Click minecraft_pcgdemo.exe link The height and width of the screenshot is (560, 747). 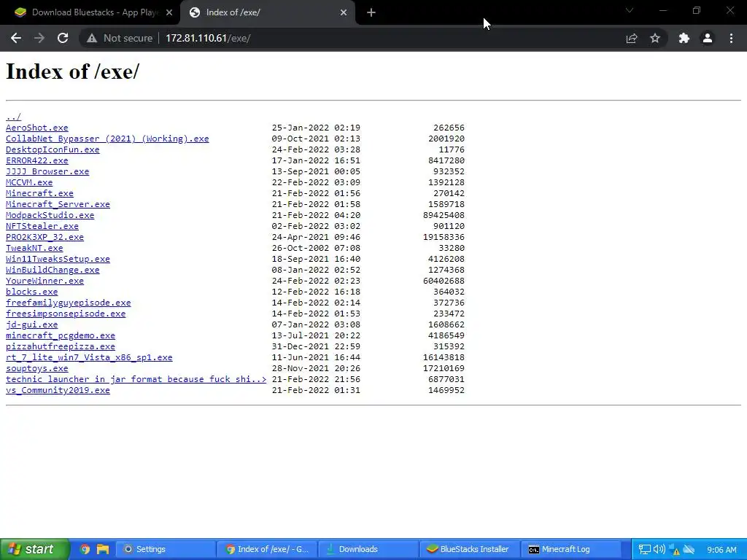pos(61,335)
